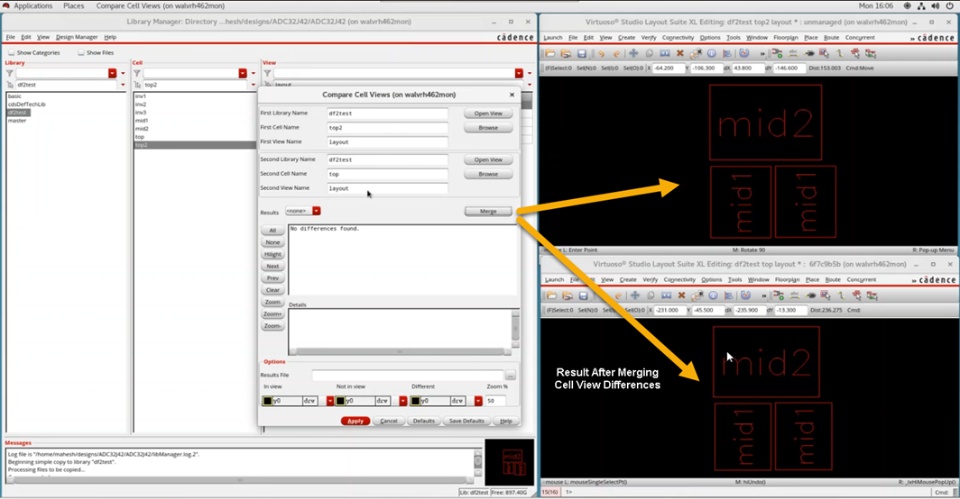Click the magnet/snap icon in top2 toolbar
This screenshot has height=499, width=960.
pyautogui.click(x=743, y=53)
